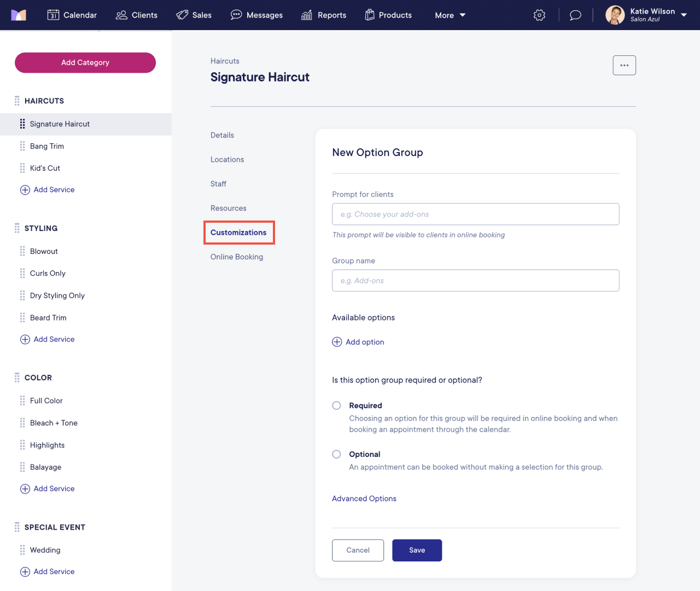This screenshot has height=591, width=700.
Task: Click the Sales tag icon
Action: tap(181, 15)
